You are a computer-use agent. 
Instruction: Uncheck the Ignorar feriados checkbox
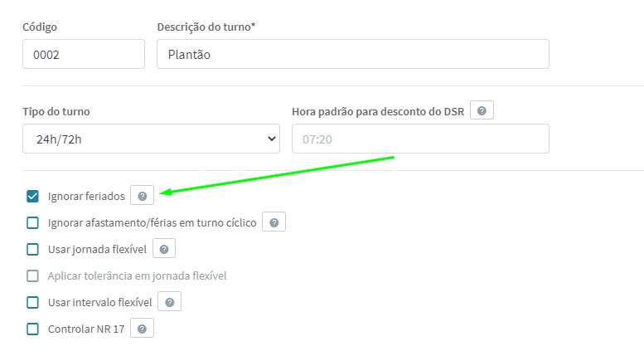click(32, 196)
